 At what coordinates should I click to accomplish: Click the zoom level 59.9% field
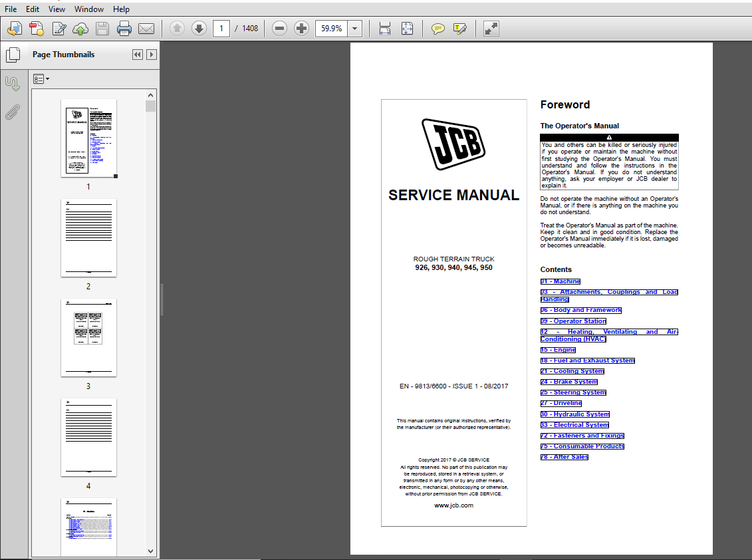coord(331,29)
